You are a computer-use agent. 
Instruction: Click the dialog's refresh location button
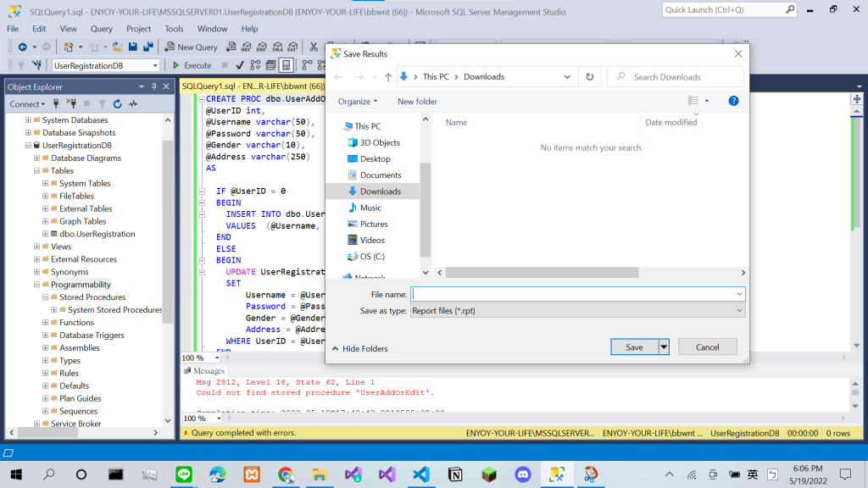[x=590, y=77]
